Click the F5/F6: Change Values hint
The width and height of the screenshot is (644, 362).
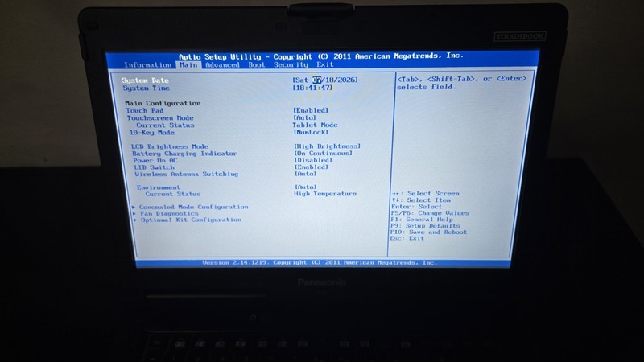430,213
